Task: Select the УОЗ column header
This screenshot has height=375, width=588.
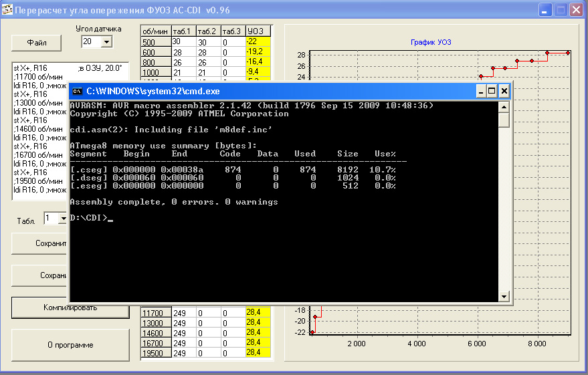Action: pos(258,31)
